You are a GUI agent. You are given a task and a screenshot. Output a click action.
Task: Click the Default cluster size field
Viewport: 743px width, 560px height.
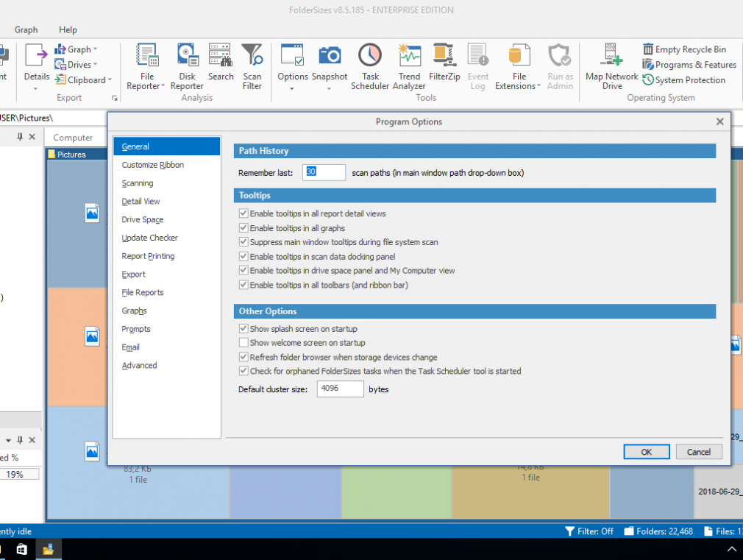click(340, 389)
